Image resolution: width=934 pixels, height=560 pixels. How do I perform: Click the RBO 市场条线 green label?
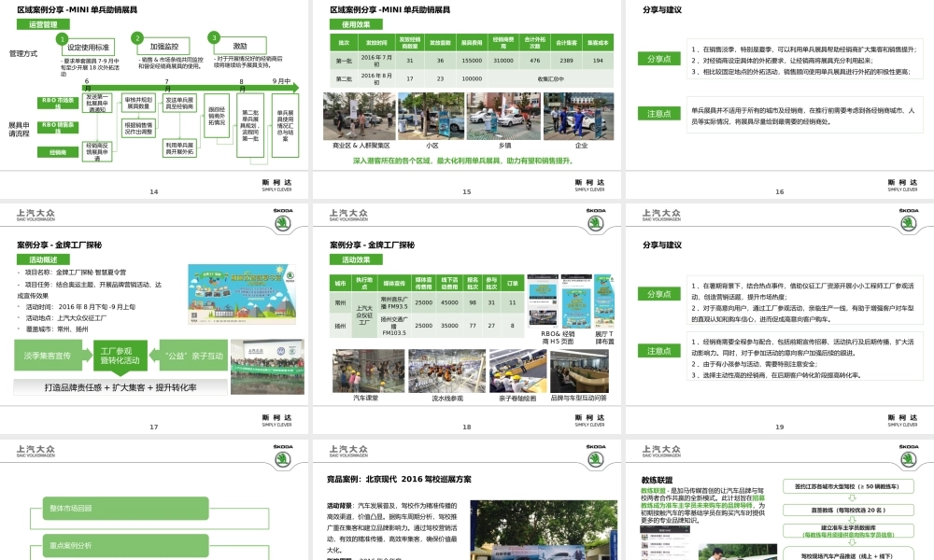pyautogui.click(x=58, y=103)
